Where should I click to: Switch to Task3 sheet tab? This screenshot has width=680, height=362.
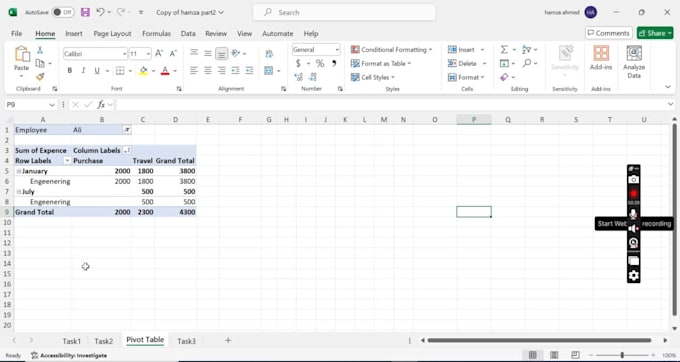186,341
